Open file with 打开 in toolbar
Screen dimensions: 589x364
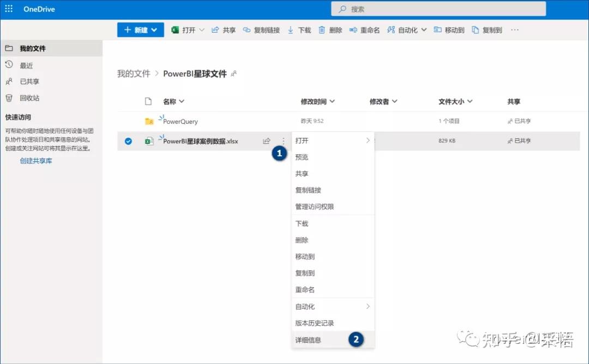coord(183,30)
